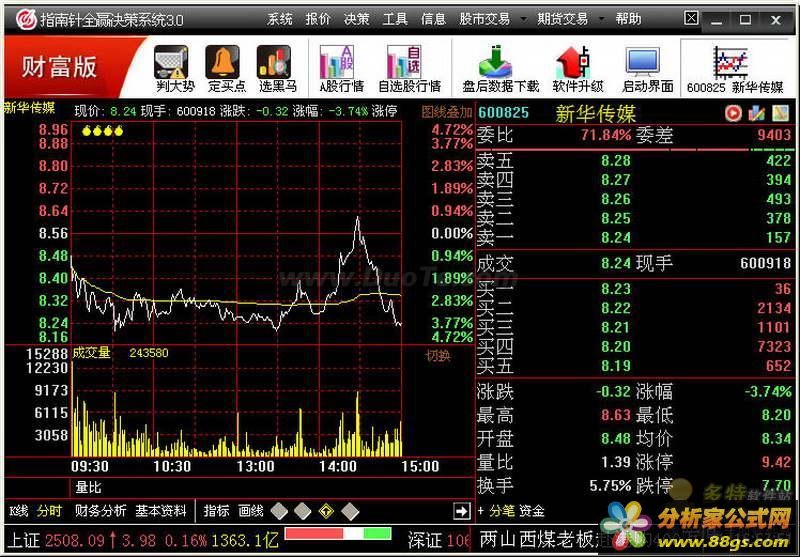Open the 报价 menu

click(318, 19)
